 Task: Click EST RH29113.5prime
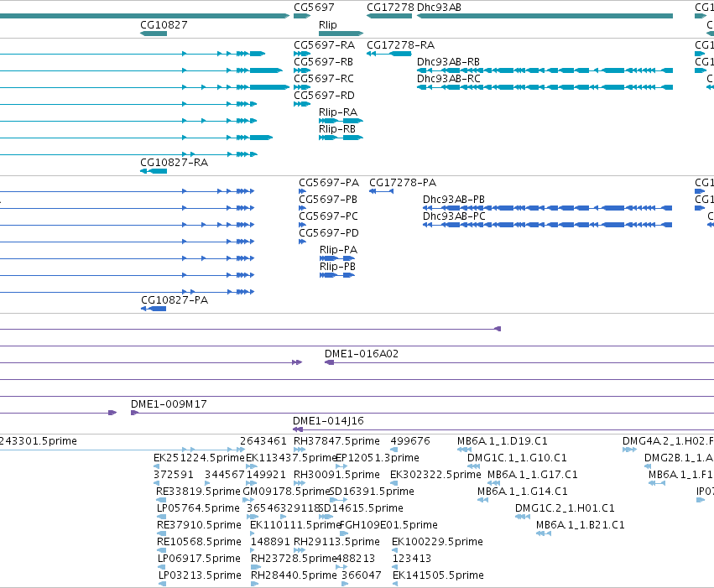click(x=336, y=542)
